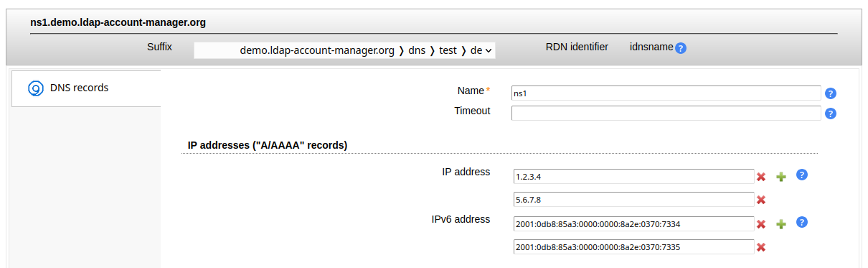The image size is (868, 268).
Task: Edit the IPv6 field ending in 7334
Action: 633,223
